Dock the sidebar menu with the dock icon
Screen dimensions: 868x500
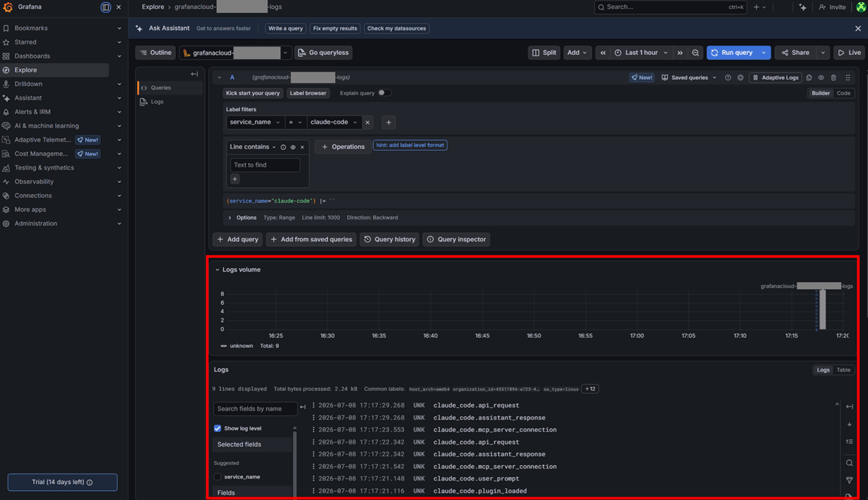106,7
